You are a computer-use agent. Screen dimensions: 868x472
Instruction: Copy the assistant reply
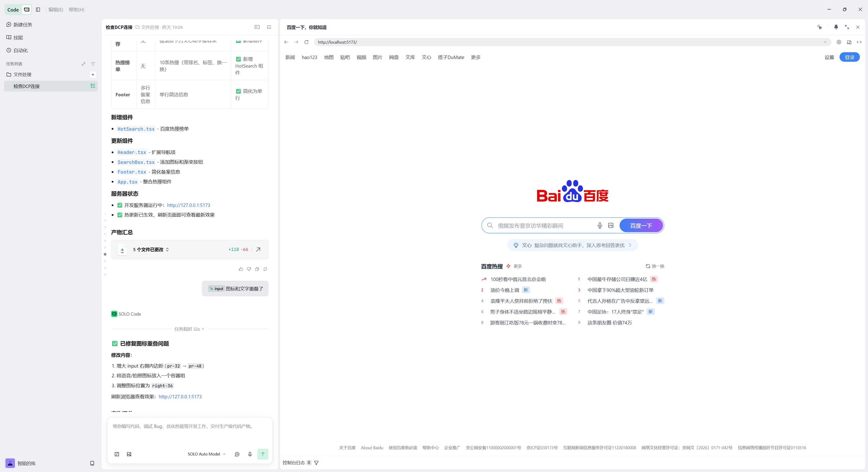coord(257,269)
